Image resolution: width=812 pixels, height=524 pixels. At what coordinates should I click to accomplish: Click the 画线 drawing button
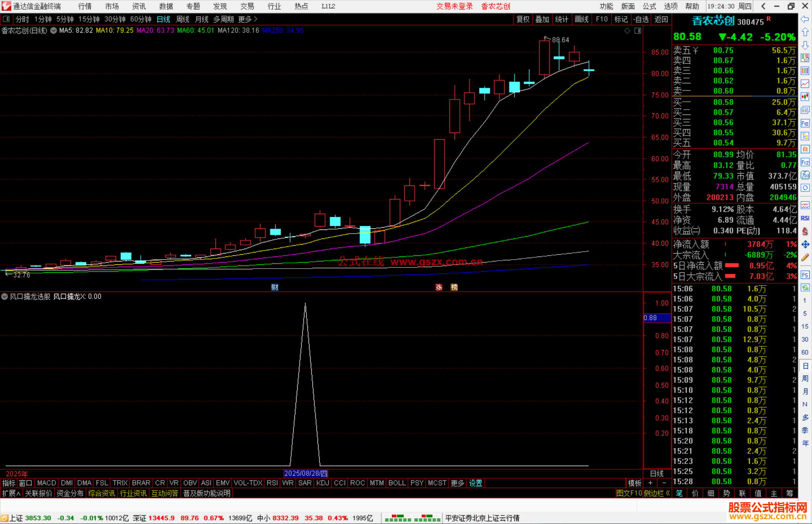582,19
